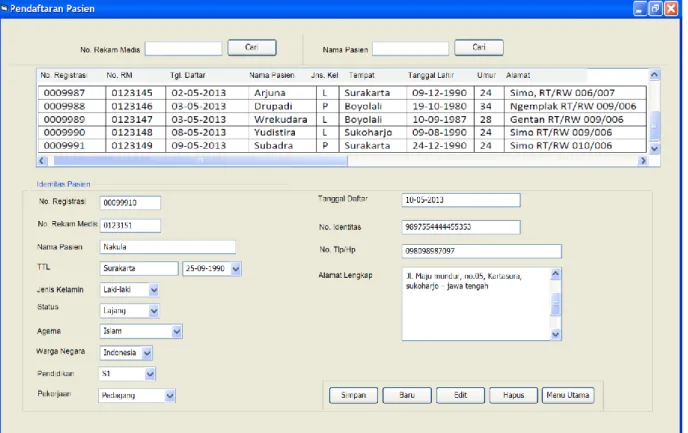Image resolution: width=688 pixels, height=433 pixels.
Task: Click the table's vertical scroll down arrow
Action: tap(654, 149)
